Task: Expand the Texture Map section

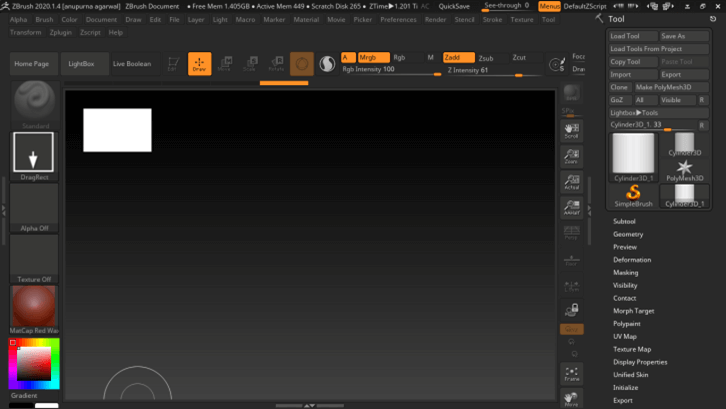Action: [632, 349]
